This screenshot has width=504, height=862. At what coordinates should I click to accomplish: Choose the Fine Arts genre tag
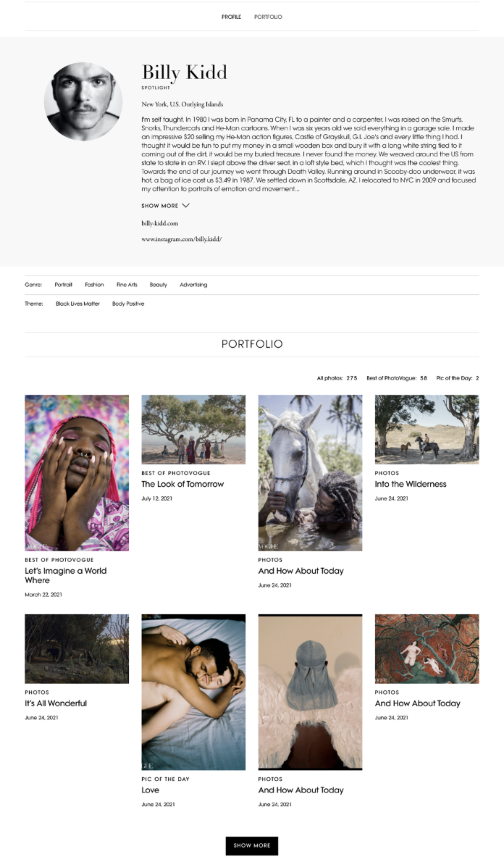(x=127, y=285)
